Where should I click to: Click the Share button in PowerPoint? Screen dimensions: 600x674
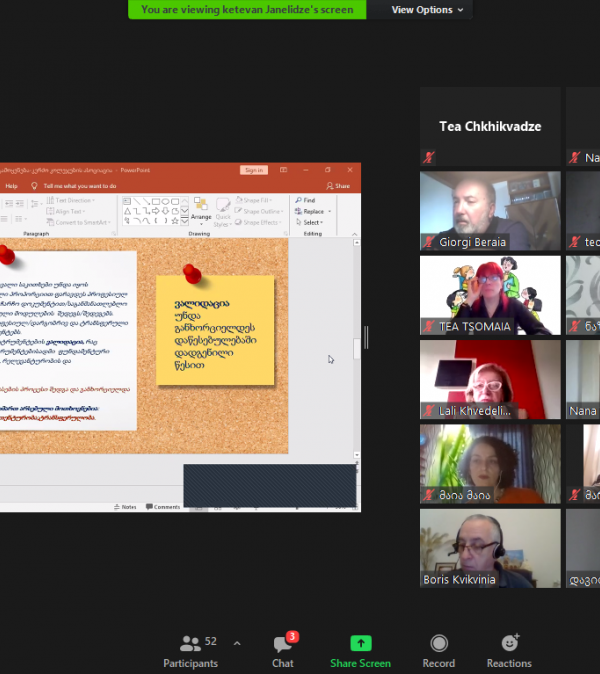338,186
